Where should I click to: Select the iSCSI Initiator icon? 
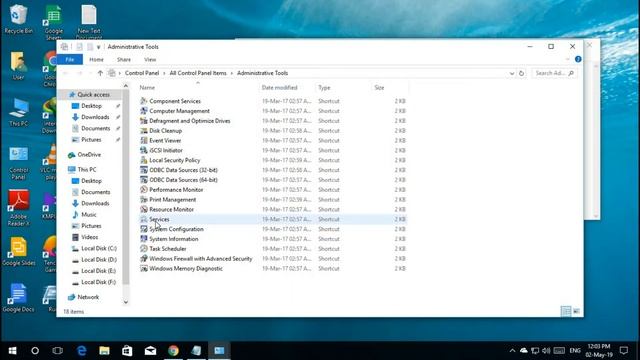coord(144,150)
